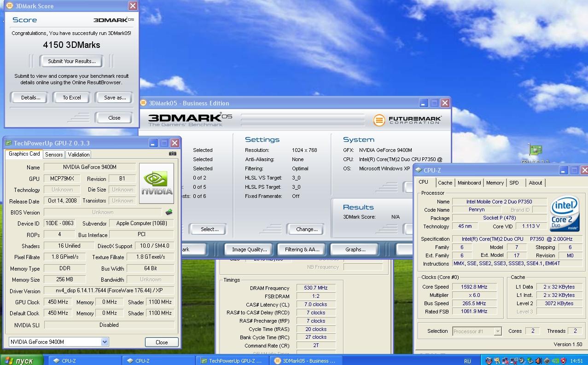
Task: Click the Details... button in 3DMark Score
Action: [30, 98]
